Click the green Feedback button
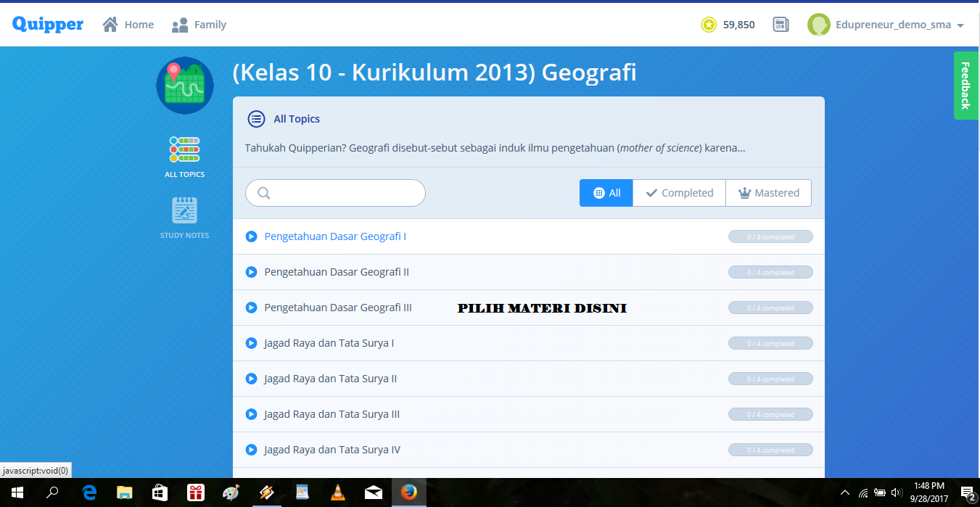The width and height of the screenshot is (980, 507). (965, 86)
